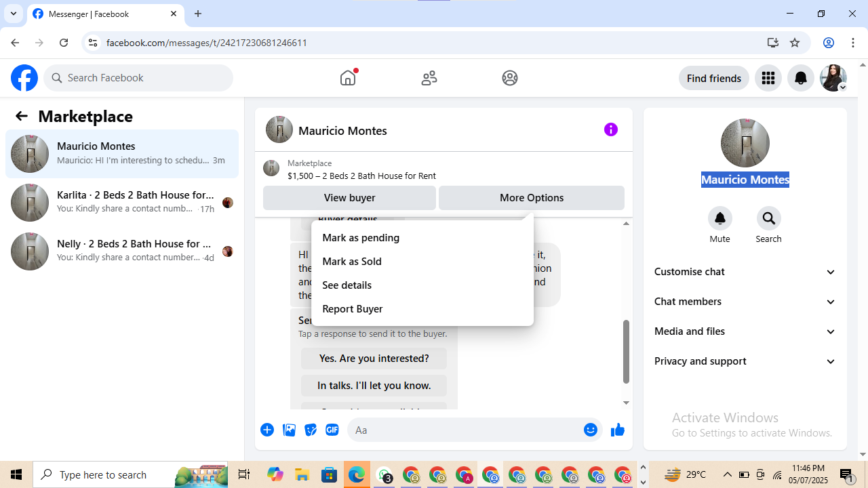Open the Windows notification center icon
This screenshot has width=868, height=488.
pos(846,474)
